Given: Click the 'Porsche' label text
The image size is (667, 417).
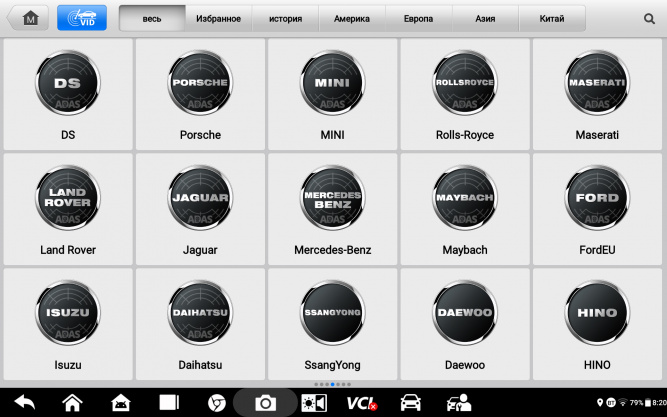Looking at the screenshot, I should [x=200, y=135].
